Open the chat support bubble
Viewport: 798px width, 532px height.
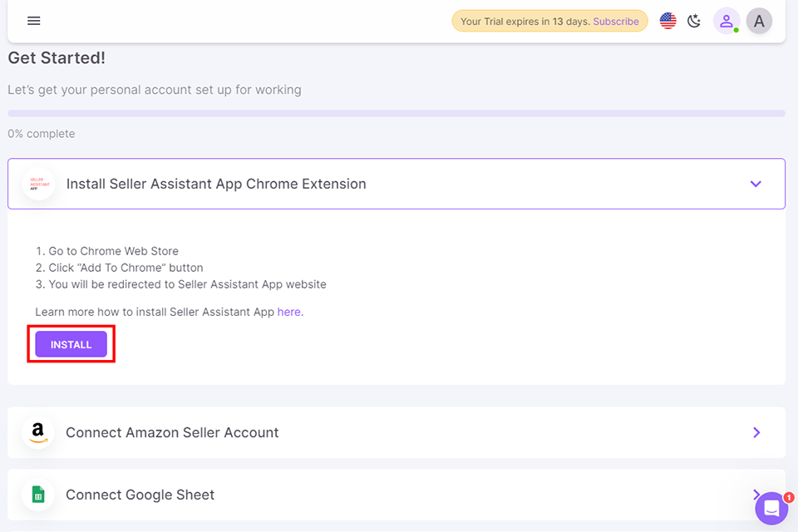[771, 508]
